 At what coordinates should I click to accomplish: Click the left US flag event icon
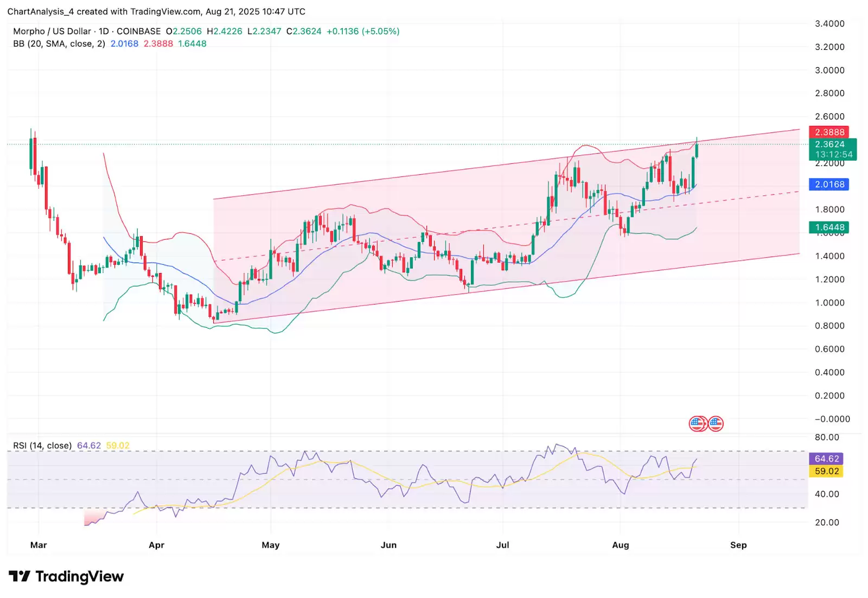697,423
